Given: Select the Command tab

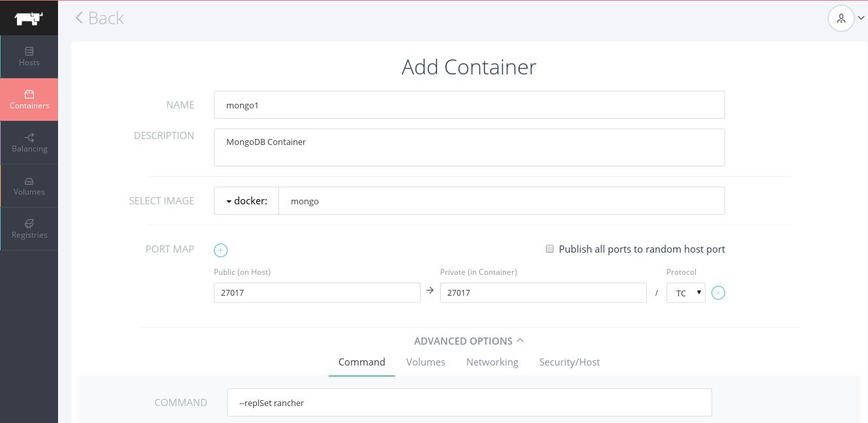Looking at the screenshot, I should (x=361, y=362).
